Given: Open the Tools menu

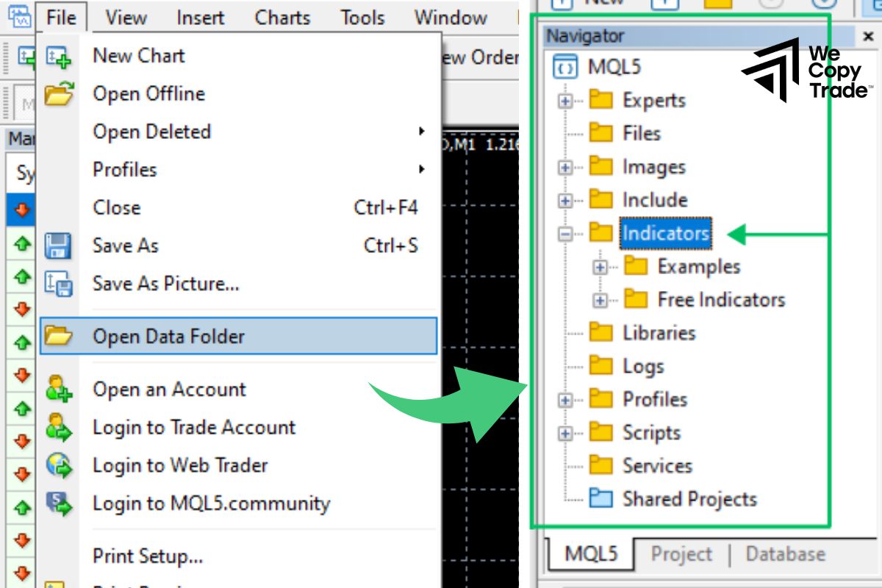Looking at the screenshot, I should click(x=362, y=17).
